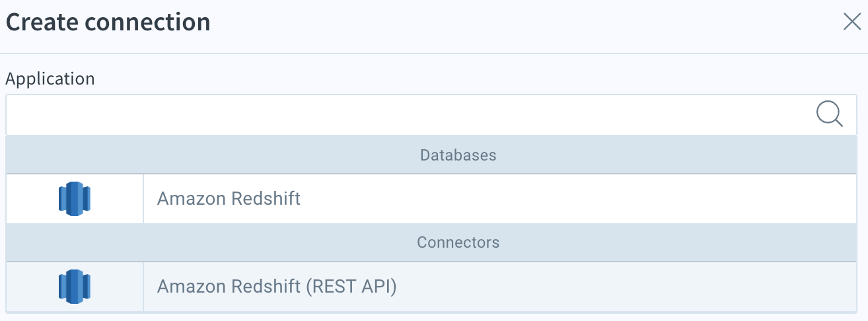
Task: Focus the Application search input field
Action: click(431, 115)
